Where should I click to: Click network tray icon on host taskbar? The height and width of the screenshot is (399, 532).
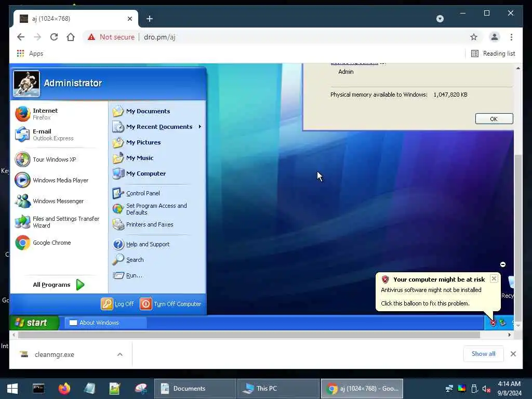coord(449,389)
